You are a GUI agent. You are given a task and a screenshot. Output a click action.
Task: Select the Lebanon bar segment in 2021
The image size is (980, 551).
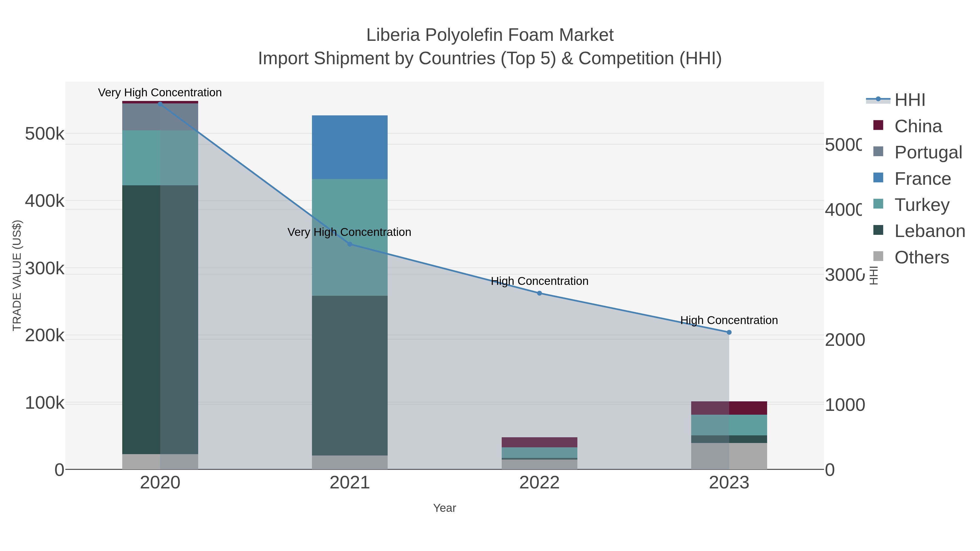[350, 376]
